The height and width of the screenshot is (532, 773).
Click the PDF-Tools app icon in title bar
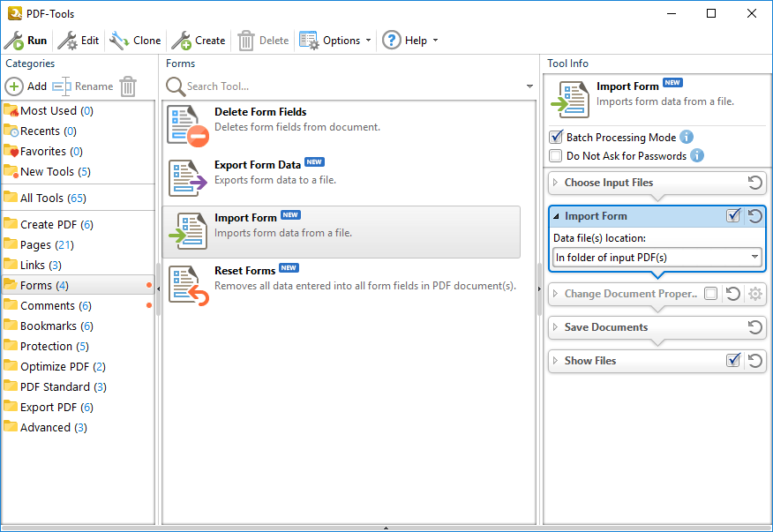point(15,13)
